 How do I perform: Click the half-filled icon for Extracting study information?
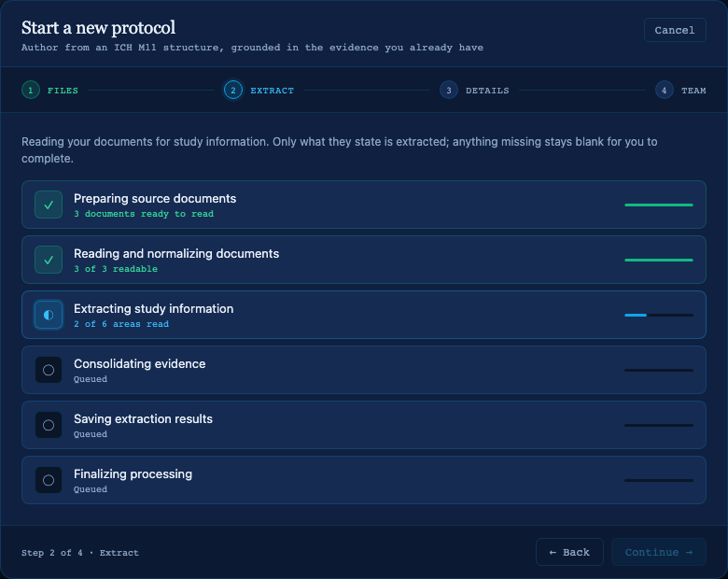[49, 315]
